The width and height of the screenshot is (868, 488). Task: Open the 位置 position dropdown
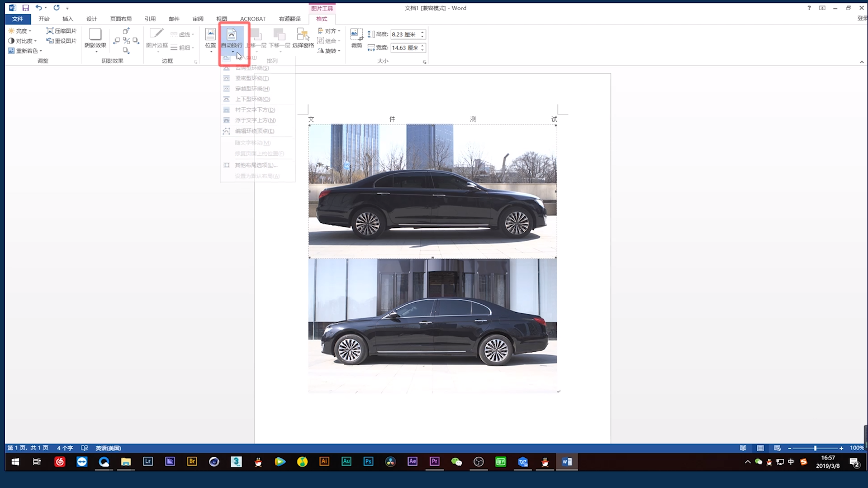tap(211, 40)
